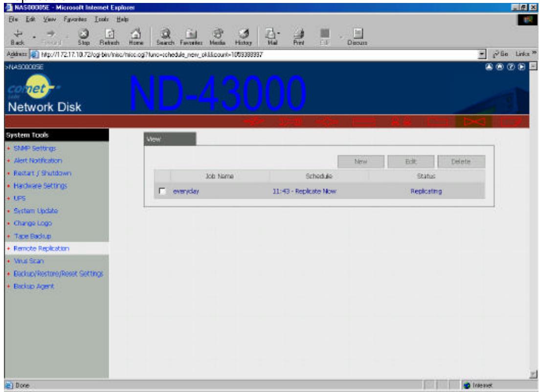This screenshot has height=392, width=540.
Task: Open the Search toolbar icon
Action: pos(165,37)
